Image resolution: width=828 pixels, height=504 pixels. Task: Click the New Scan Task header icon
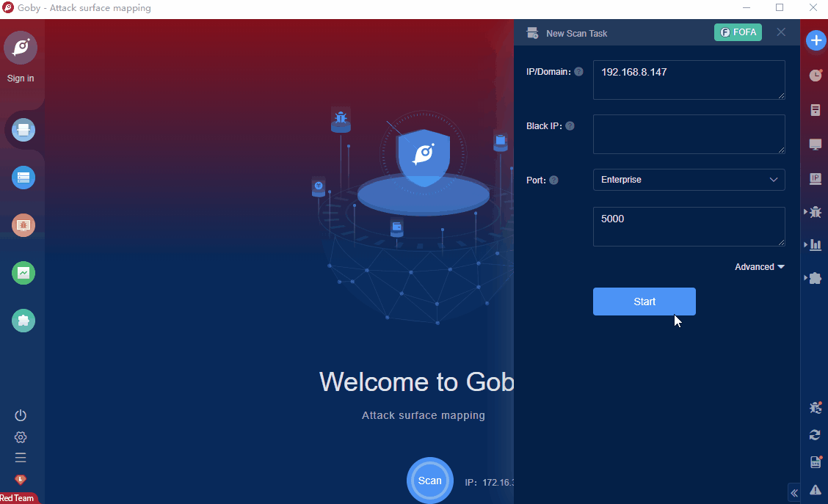click(532, 33)
